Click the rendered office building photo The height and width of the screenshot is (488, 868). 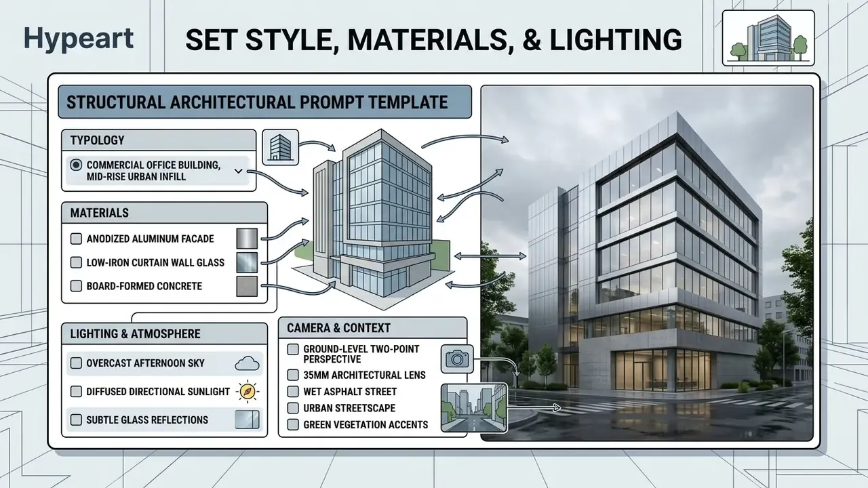646,263
